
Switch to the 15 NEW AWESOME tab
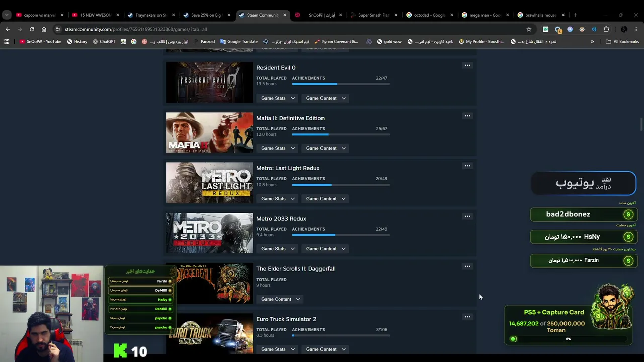(x=95, y=15)
